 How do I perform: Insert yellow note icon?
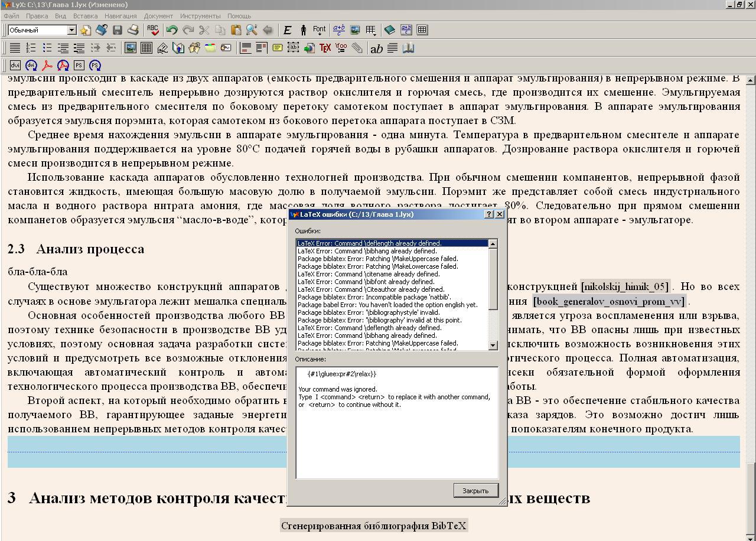point(277,48)
